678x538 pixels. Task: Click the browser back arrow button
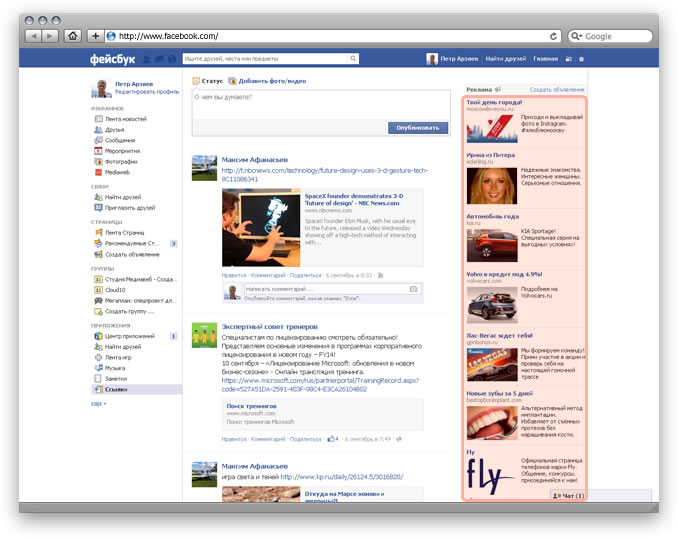pos(34,36)
